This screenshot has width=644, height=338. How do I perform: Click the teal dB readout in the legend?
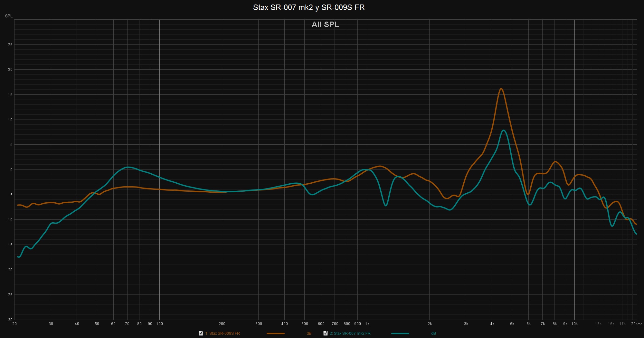pos(433,333)
